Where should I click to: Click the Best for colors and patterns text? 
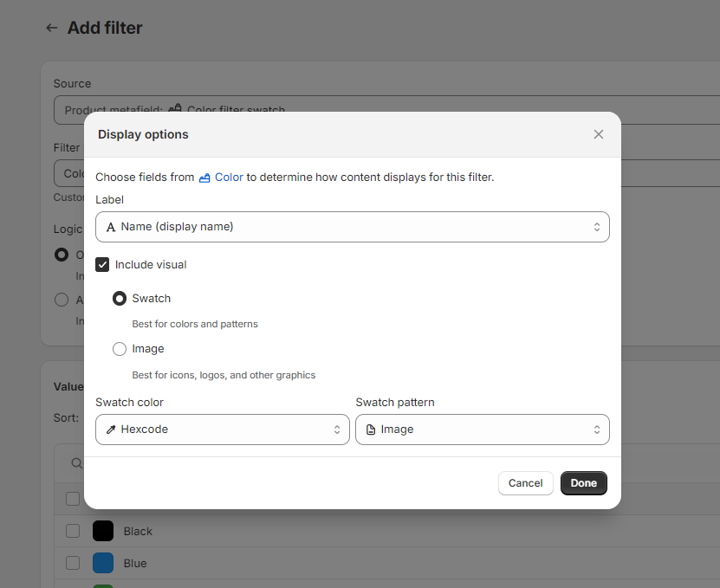[195, 324]
